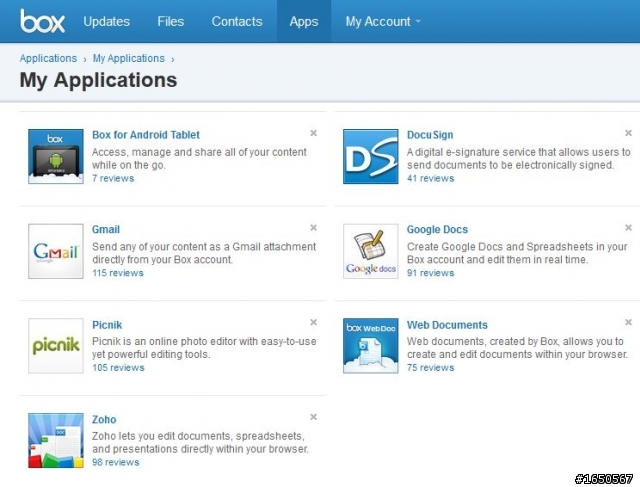Click the Gmail description text
Screen dimensions: 640x487
pyautogui.click(x=204, y=253)
